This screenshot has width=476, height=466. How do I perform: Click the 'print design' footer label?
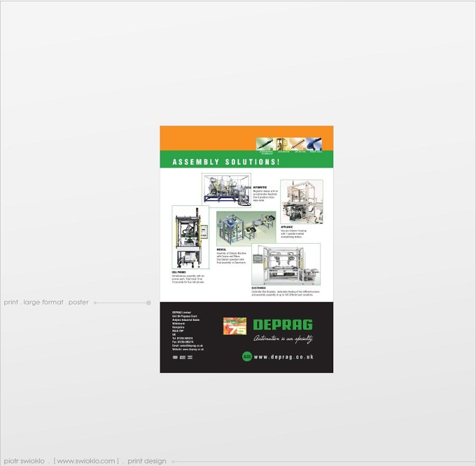[x=147, y=461]
